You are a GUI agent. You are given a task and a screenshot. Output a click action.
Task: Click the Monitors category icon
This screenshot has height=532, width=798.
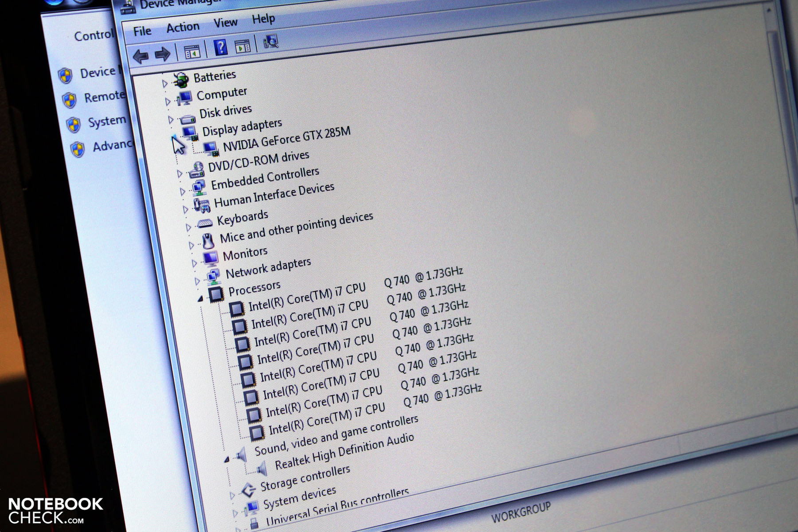coord(211,258)
